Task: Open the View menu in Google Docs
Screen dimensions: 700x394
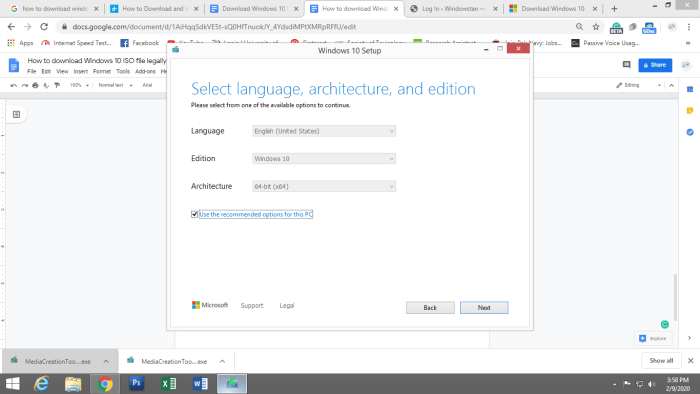Action: [x=62, y=71]
